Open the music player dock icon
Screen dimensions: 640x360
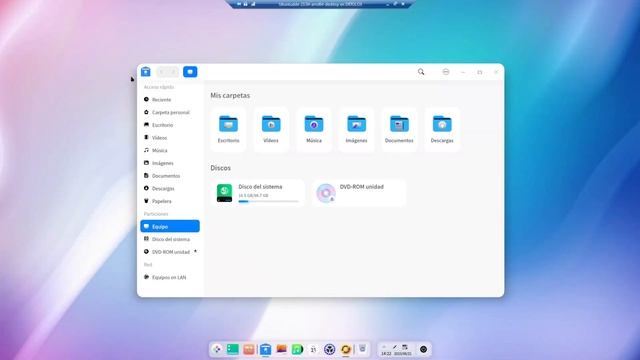click(298, 349)
